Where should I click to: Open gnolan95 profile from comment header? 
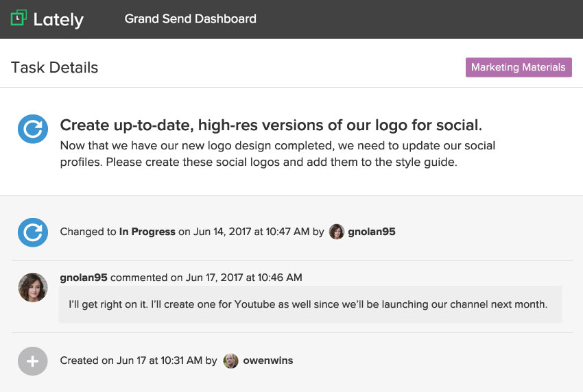pos(84,278)
